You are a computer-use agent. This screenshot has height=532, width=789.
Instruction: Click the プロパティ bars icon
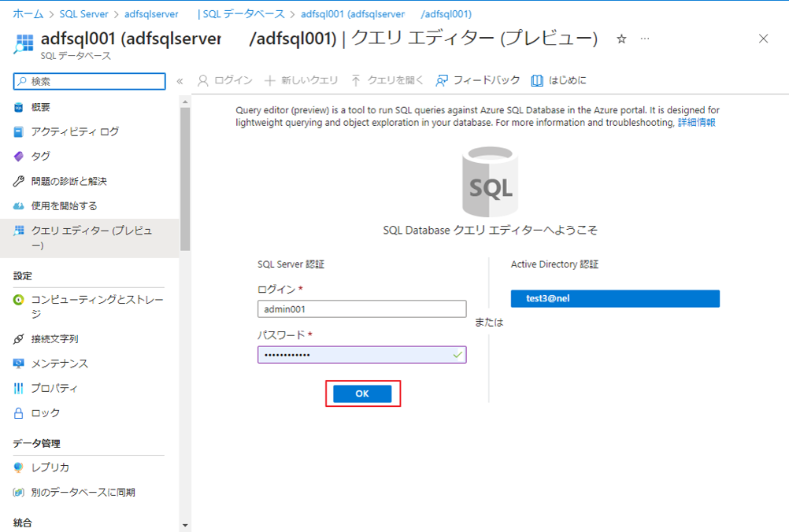click(19, 388)
